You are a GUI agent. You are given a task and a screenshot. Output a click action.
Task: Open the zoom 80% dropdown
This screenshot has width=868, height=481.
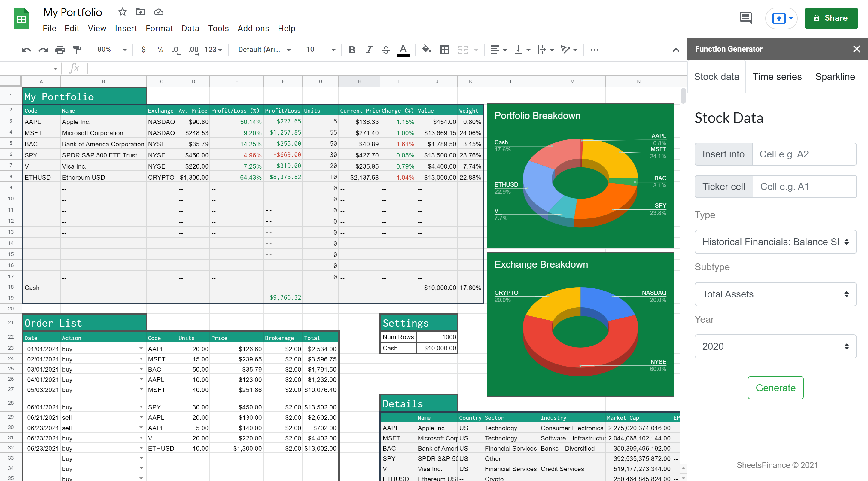pyautogui.click(x=112, y=50)
